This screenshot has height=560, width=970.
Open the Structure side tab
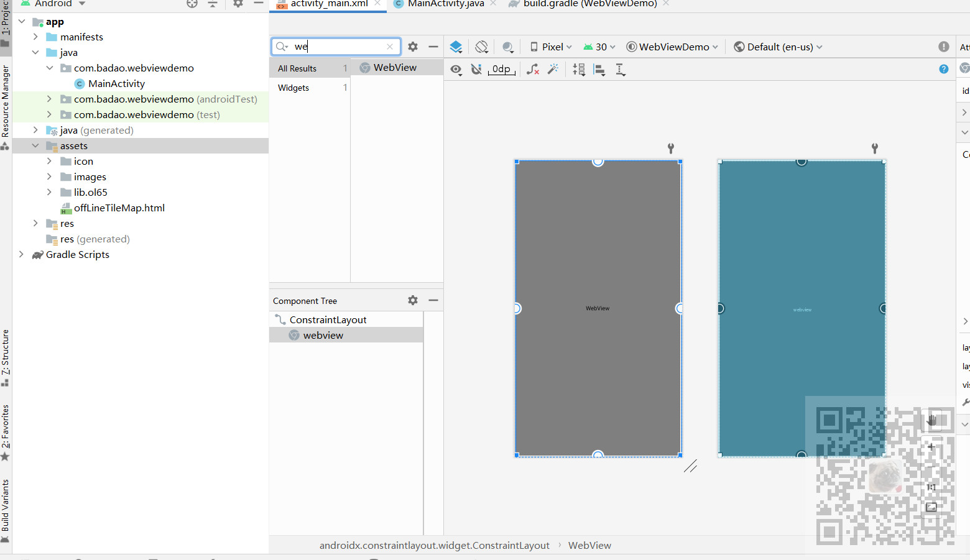(x=6, y=357)
